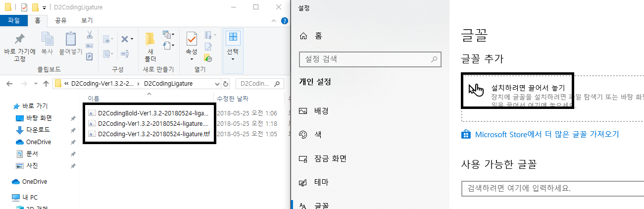Click the history icon in 열기 group
This screenshot has height=209, width=644.
coord(208,58)
